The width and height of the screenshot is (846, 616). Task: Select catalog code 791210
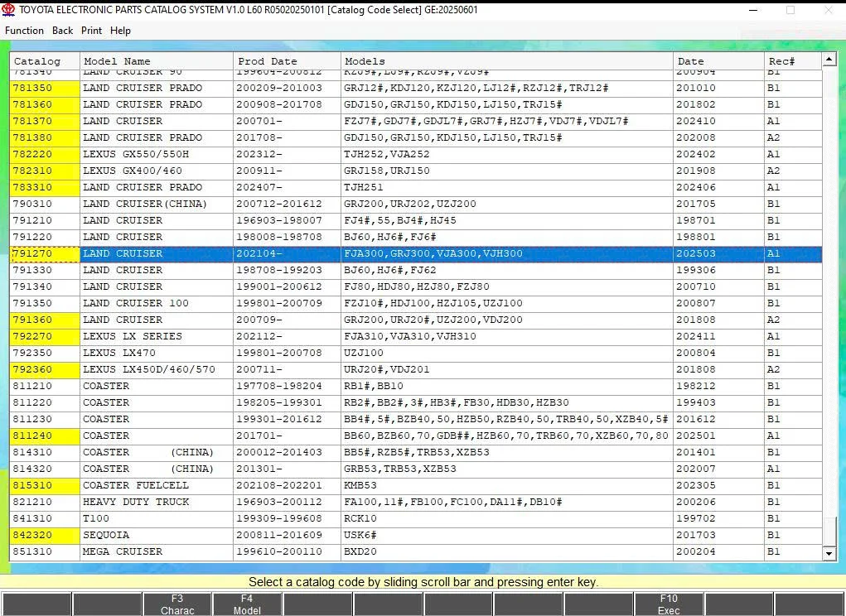click(45, 220)
